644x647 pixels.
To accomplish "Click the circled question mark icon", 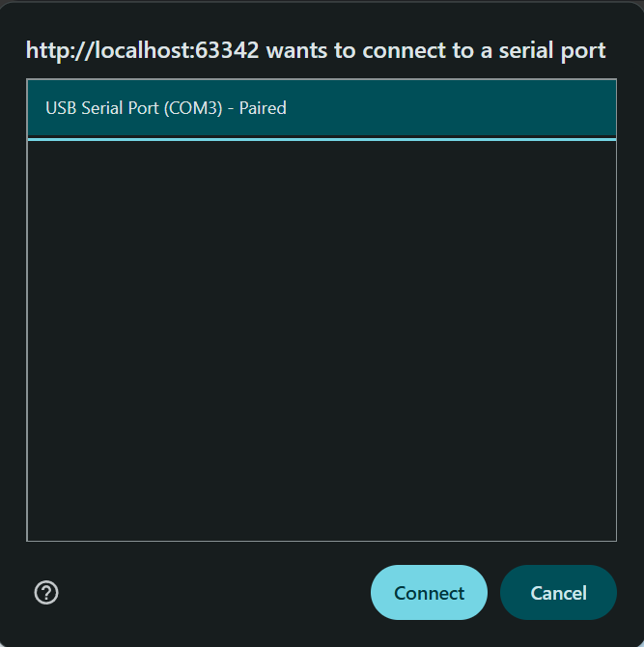I will point(46,592).
